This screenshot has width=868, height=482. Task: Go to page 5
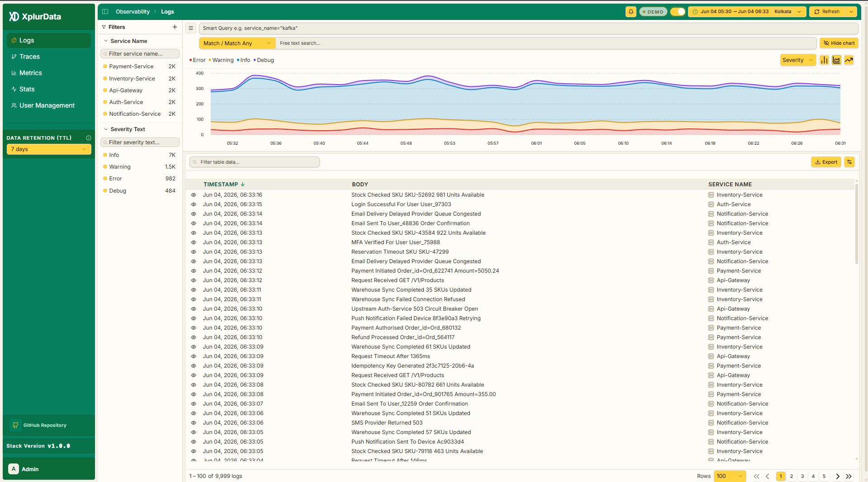coord(824,476)
